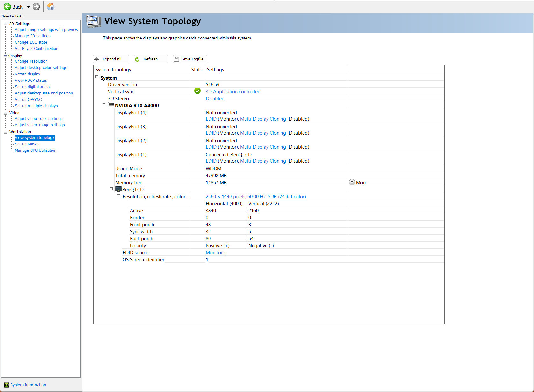Screen dimensions: 534x392
Task: Click the Settings column header
Action: [276, 70]
